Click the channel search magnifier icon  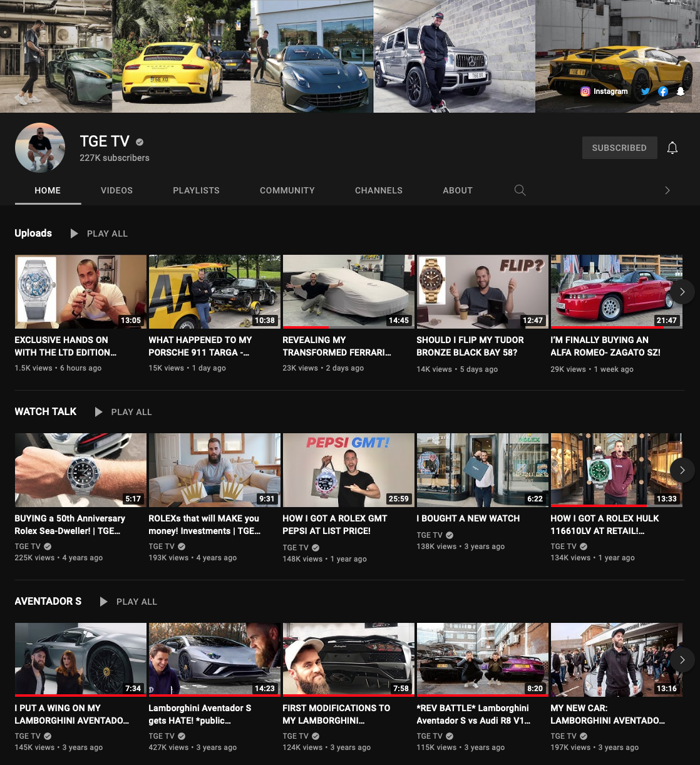(520, 190)
